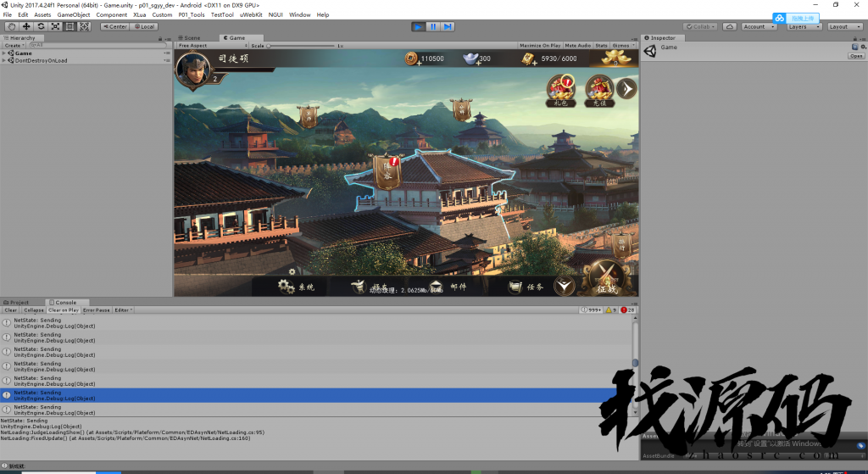868x474 pixels.
Task: Toggle Clear on Play in Console
Action: (63, 310)
